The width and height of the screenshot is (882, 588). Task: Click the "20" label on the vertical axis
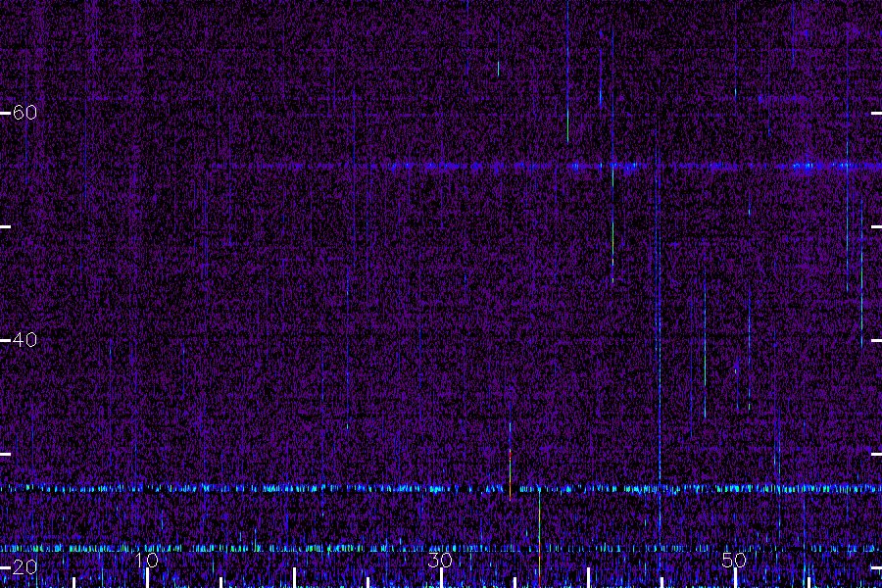(24, 567)
